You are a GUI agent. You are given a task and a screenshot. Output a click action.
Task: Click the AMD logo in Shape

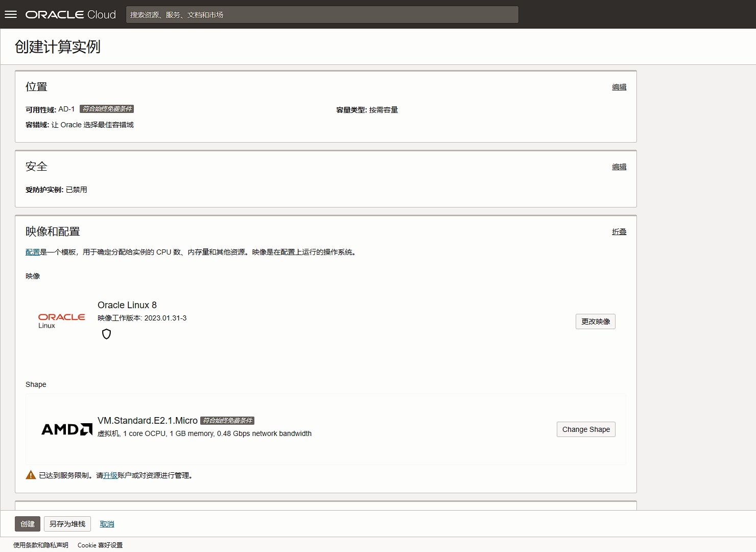[x=66, y=429]
